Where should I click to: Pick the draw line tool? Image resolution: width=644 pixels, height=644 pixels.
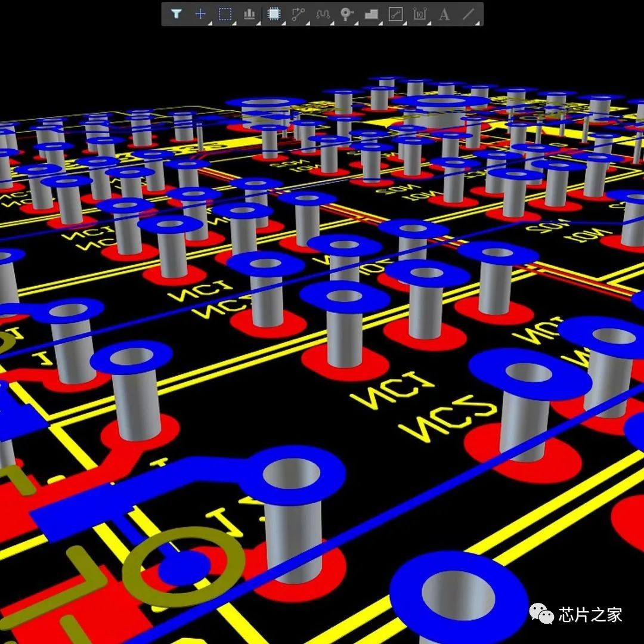468,14
